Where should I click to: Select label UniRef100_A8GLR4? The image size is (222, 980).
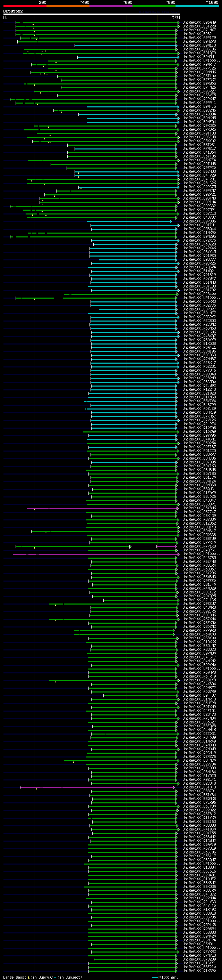tap(199, 566)
